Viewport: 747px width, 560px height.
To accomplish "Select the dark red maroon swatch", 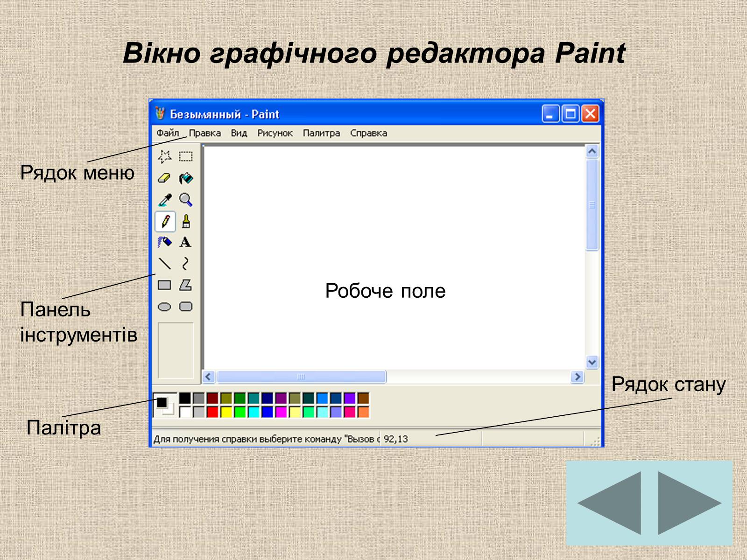I will pos(212,398).
